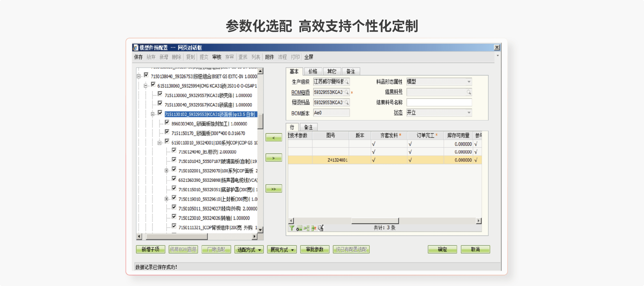Expand the 7150102001 100系列COP面板 tree node
Image resolution: width=644 pixels, height=286 pixels.
(166, 170)
